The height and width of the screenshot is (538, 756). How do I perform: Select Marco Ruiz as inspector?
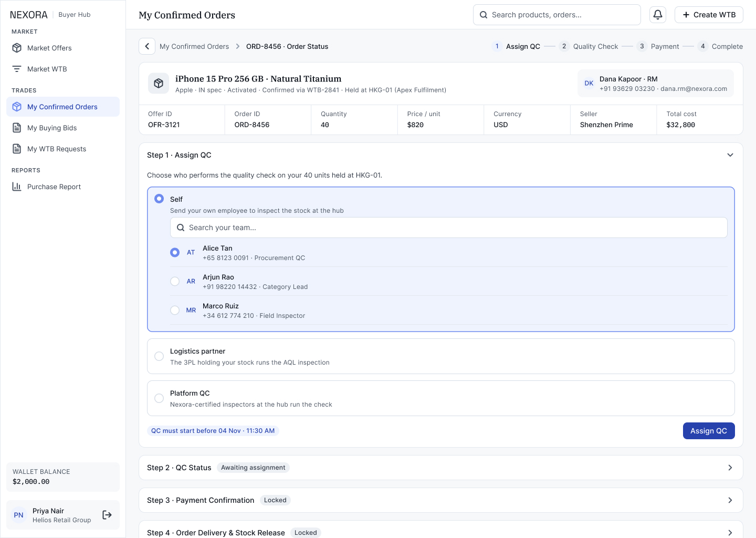pos(175,311)
